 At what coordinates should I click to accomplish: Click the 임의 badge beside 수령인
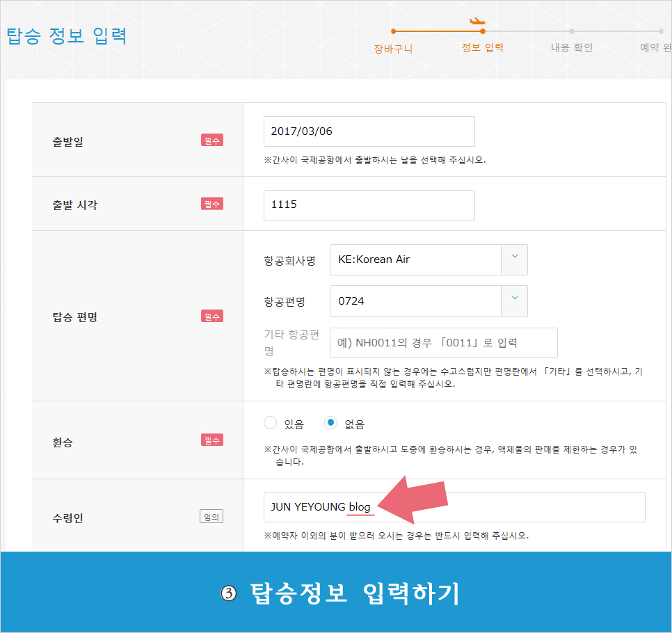pyautogui.click(x=211, y=517)
